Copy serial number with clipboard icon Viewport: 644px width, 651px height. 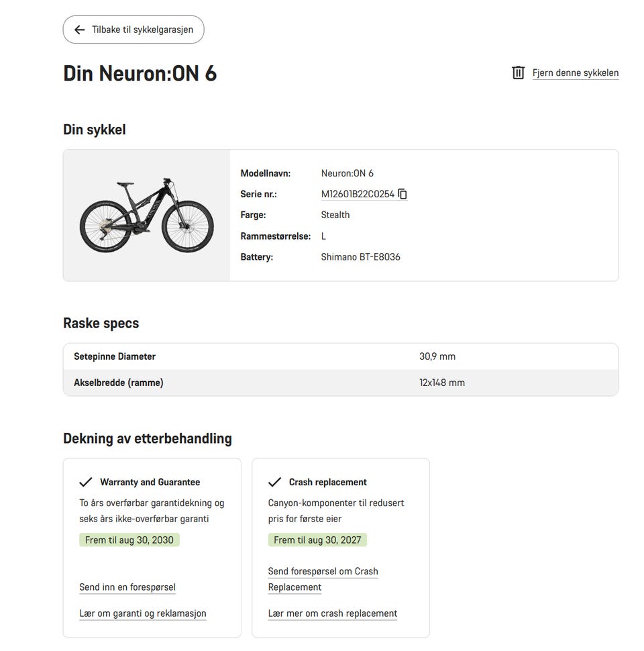(402, 194)
